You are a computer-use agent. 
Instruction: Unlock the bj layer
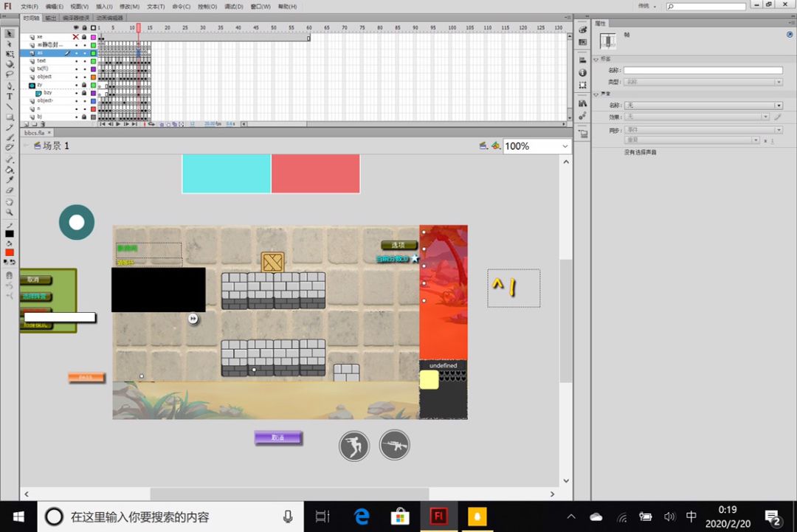(x=84, y=117)
